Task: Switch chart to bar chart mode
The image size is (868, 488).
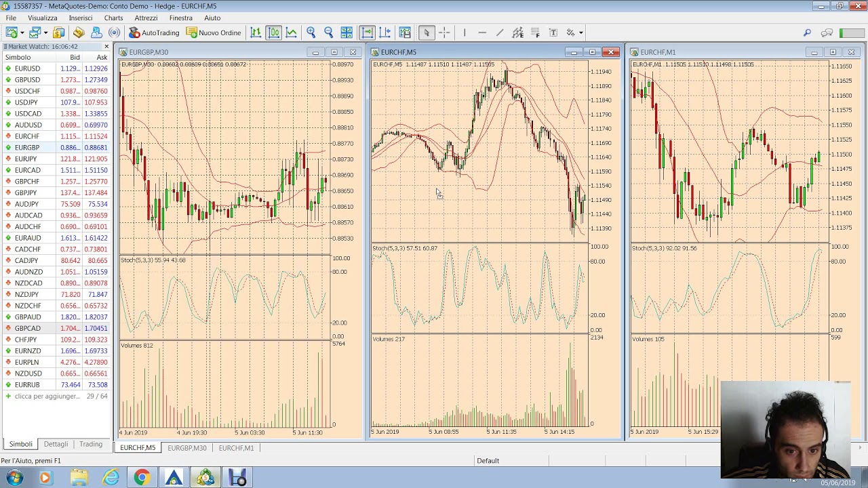Action: pyautogui.click(x=256, y=33)
